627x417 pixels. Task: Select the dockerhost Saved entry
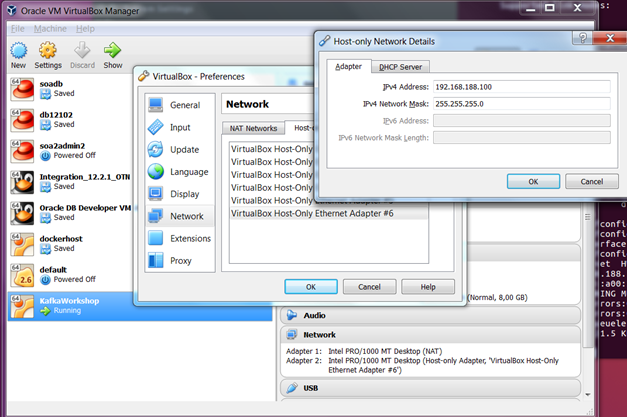point(70,244)
